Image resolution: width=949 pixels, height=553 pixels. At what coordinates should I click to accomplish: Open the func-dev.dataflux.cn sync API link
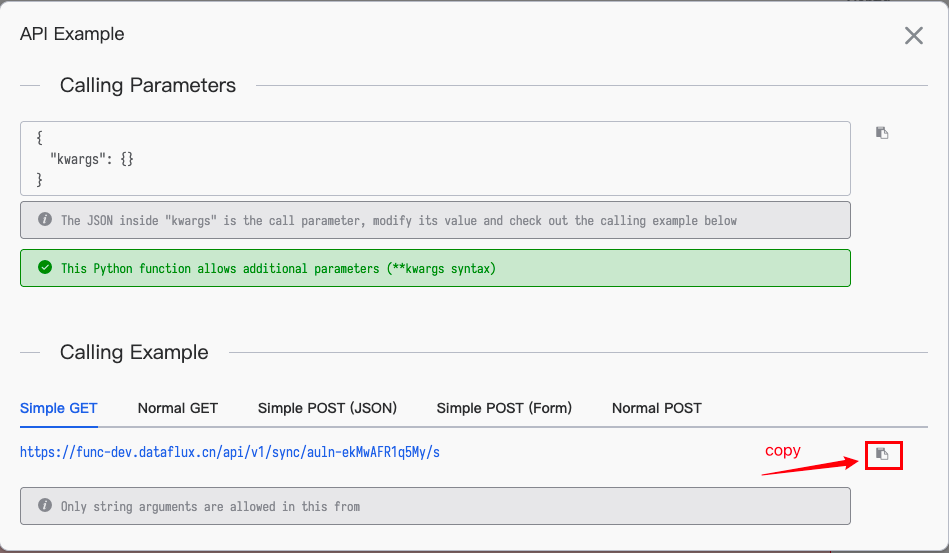pos(230,453)
